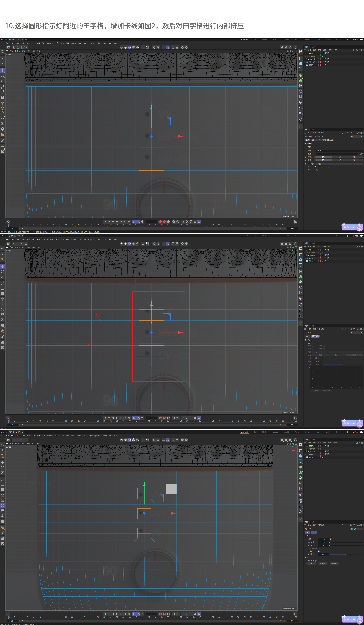
Task: Enable the 透显 checkbox
Action: click(317, 170)
